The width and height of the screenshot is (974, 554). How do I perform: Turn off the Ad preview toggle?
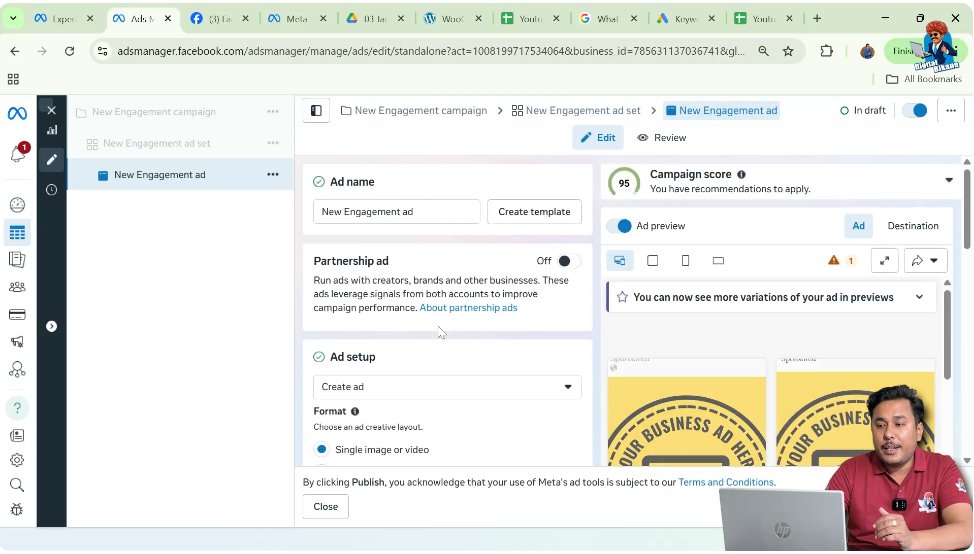pyautogui.click(x=621, y=226)
